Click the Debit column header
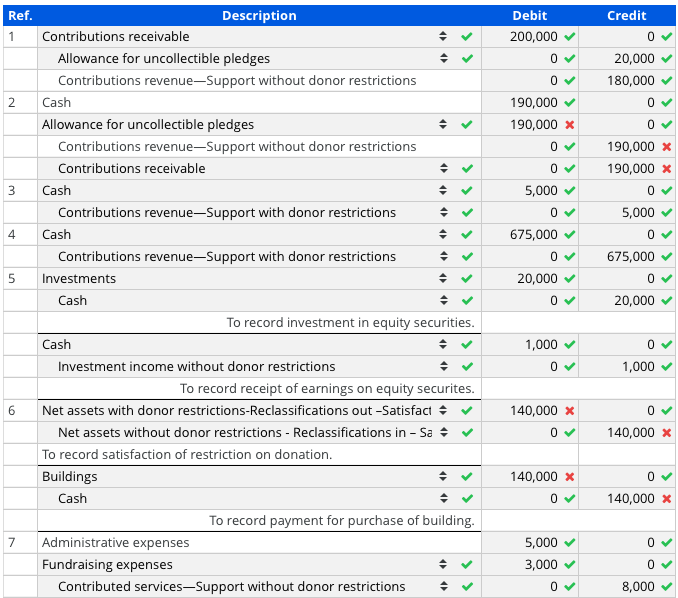 (530, 16)
